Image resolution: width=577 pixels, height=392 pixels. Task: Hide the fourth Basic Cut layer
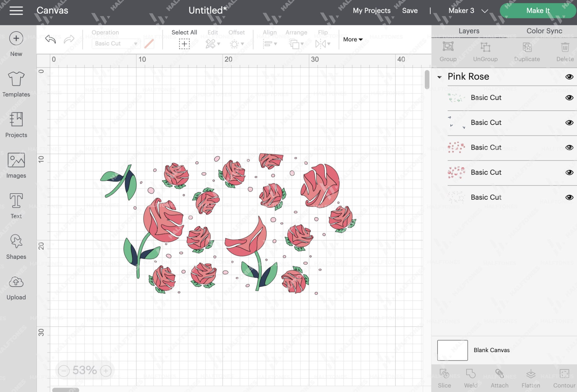[569, 173]
